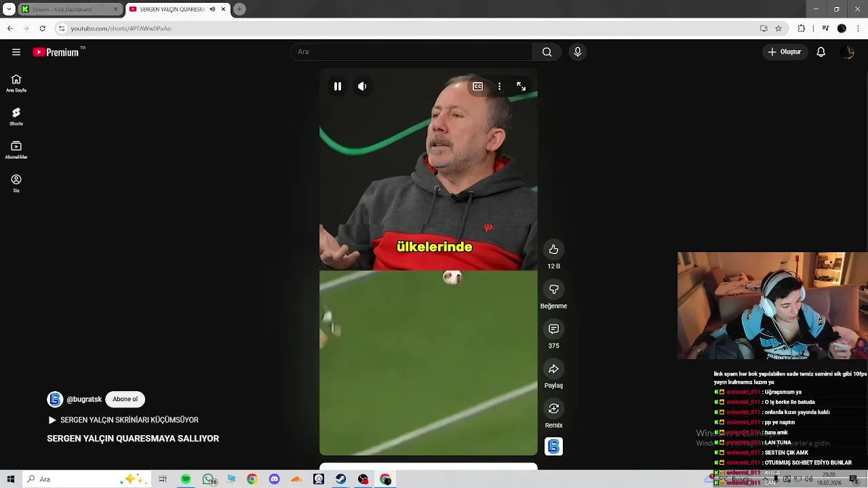Go back with the browser back arrow
Screen dimensions: 868x488
9,28
